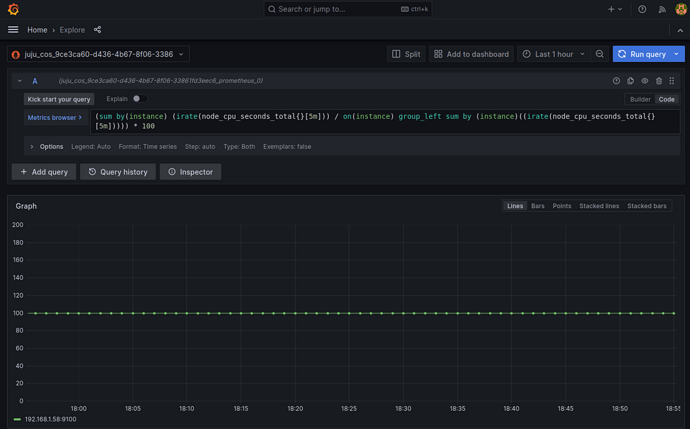Open the help question-mark icon in header

[x=642, y=9]
